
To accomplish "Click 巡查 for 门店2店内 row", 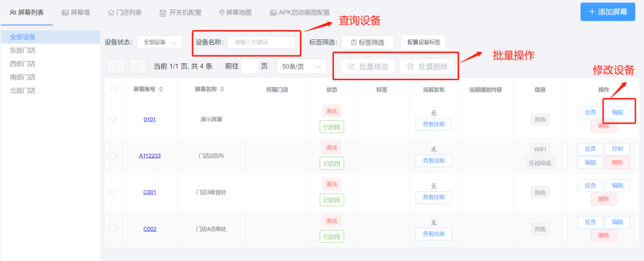I will click(590, 149).
